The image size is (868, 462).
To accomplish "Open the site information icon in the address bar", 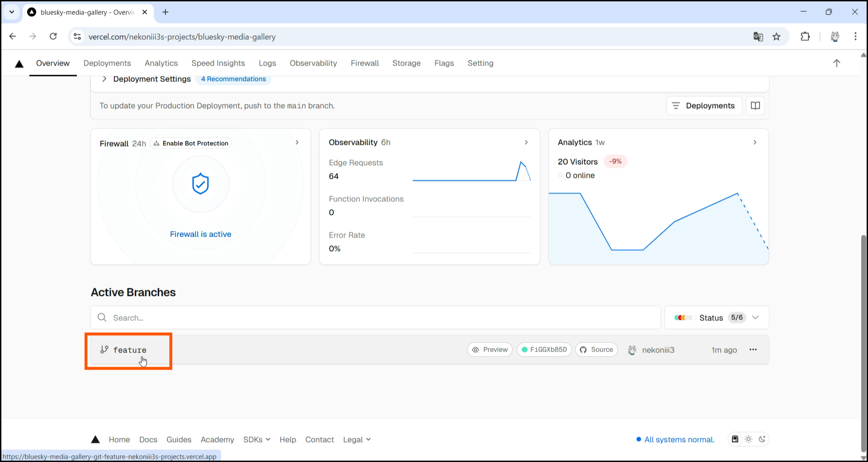I will (x=77, y=37).
